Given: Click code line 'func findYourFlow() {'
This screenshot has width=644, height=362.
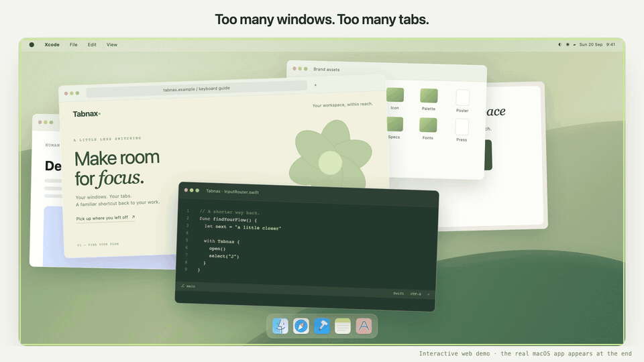Looking at the screenshot, I should pos(228,220).
